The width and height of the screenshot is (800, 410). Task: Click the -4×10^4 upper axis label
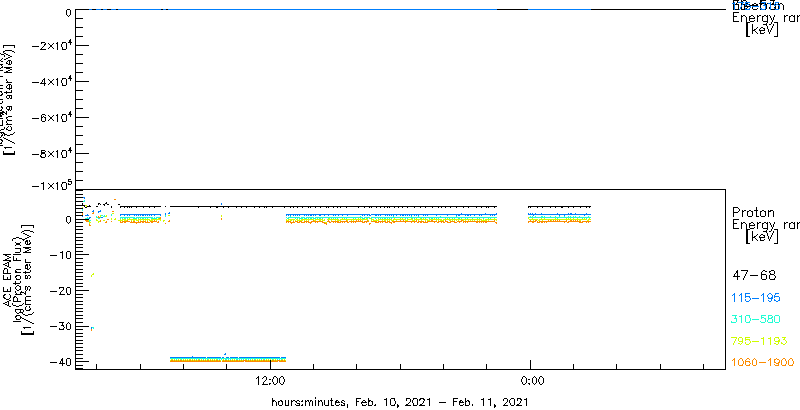(51, 81)
